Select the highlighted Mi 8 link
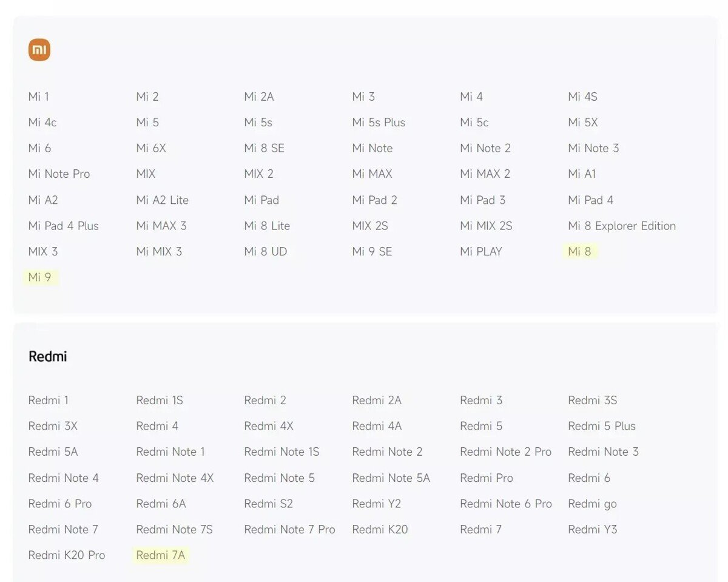Image resolution: width=728 pixels, height=582 pixels. pos(580,251)
